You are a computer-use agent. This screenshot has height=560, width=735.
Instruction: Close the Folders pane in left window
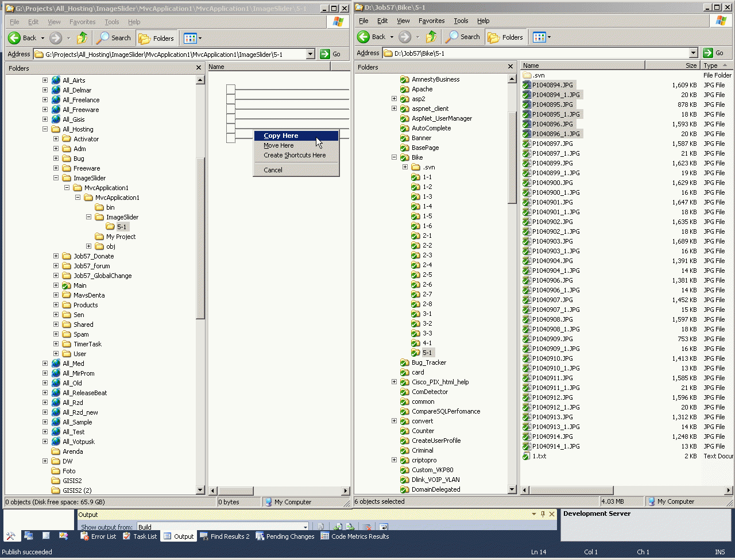(x=199, y=68)
